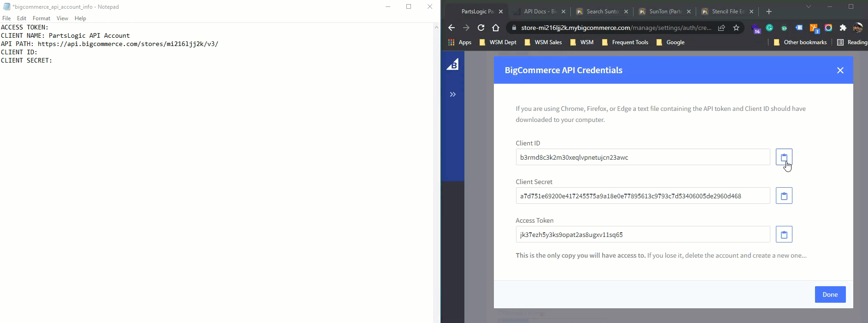Select the Client Secret input field
The height and width of the screenshot is (323, 868).
point(643,196)
